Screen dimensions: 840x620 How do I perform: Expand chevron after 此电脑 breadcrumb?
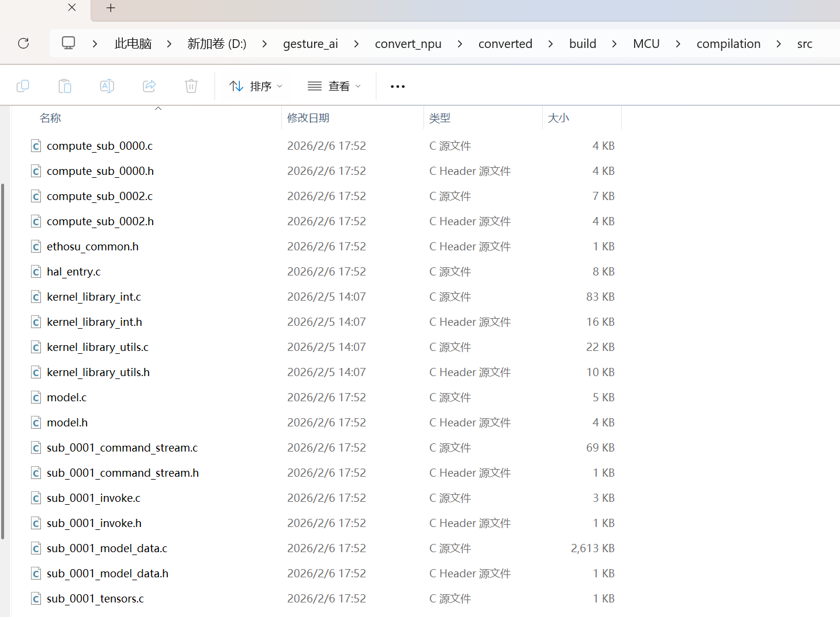click(169, 44)
